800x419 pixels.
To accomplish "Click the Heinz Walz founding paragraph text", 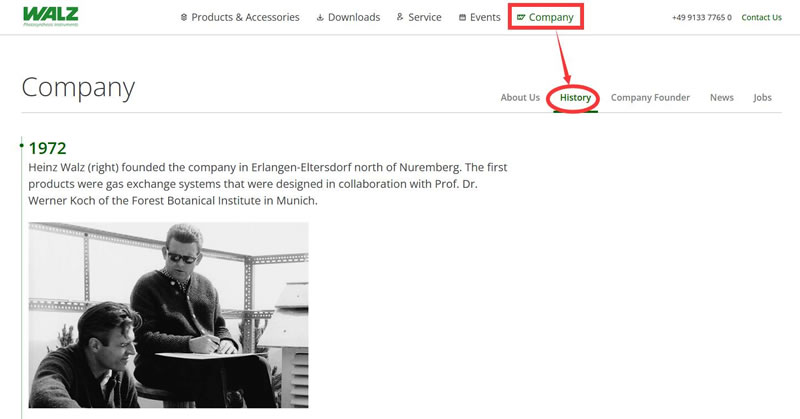I will click(x=270, y=184).
